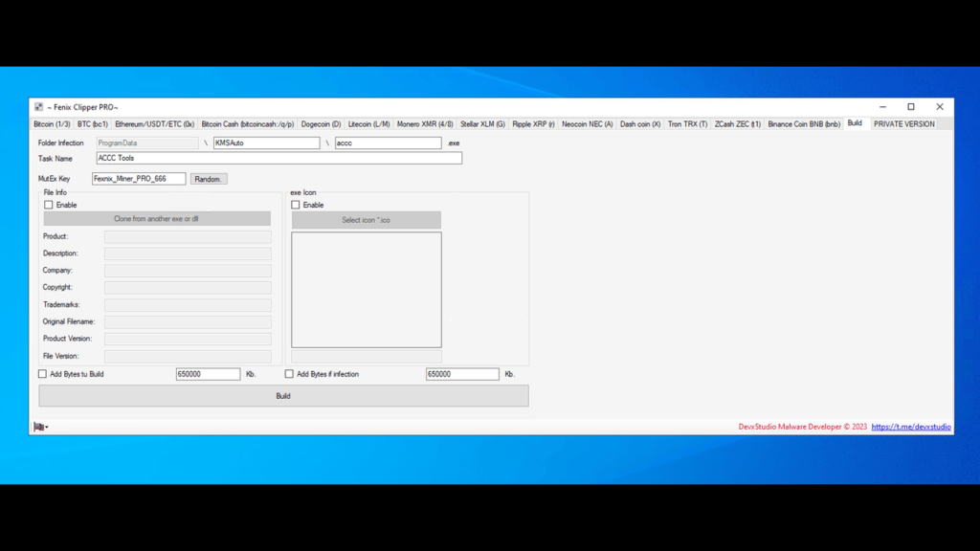Select the Monero XMR (4/8) tab
980x551 pixels.
tap(425, 124)
